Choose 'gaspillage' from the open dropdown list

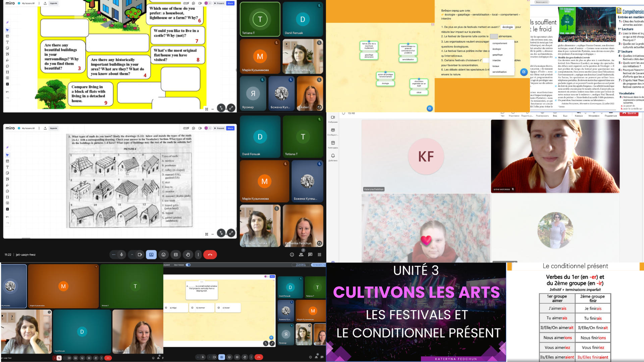pos(497,55)
